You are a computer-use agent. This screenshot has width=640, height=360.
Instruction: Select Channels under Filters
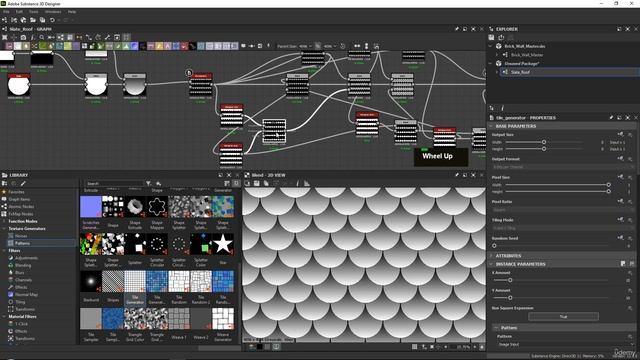point(23,280)
